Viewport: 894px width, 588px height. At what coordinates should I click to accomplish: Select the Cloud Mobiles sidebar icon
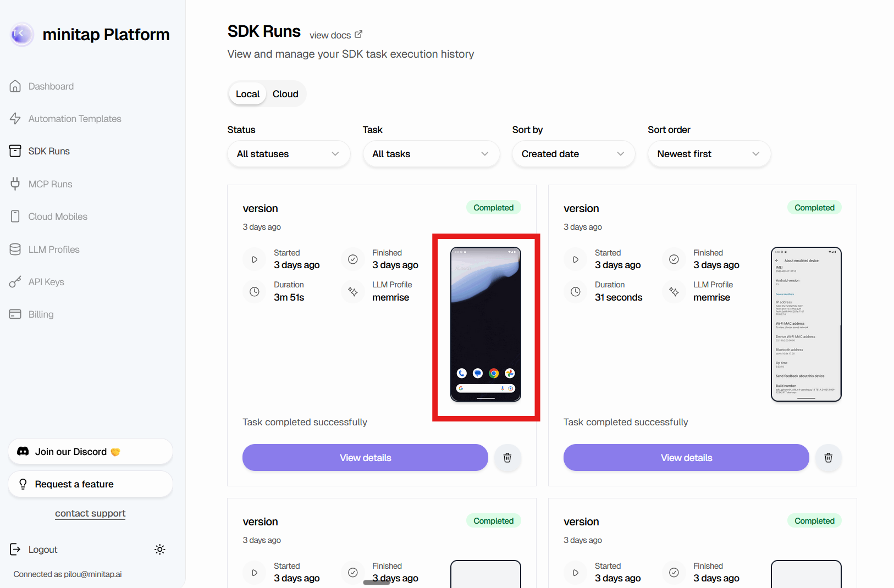[x=15, y=216]
